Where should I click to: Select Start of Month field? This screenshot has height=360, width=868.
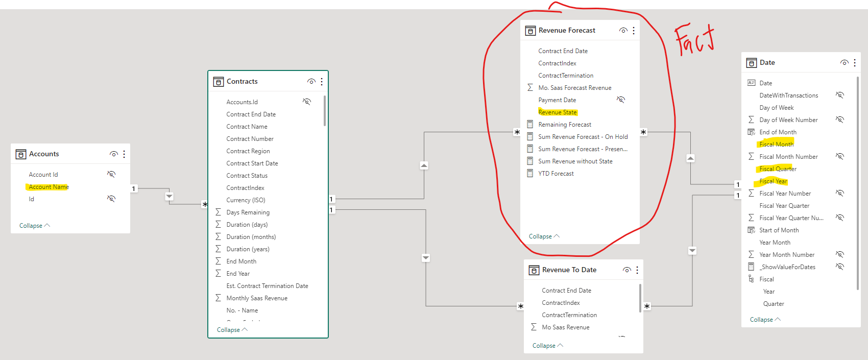click(779, 230)
